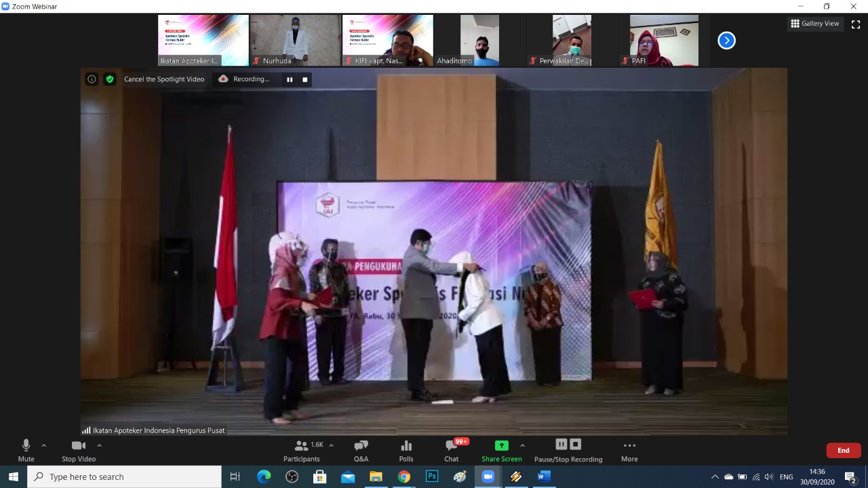Open File Explorer from taskbar
The width and height of the screenshot is (868, 488).
click(x=376, y=476)
